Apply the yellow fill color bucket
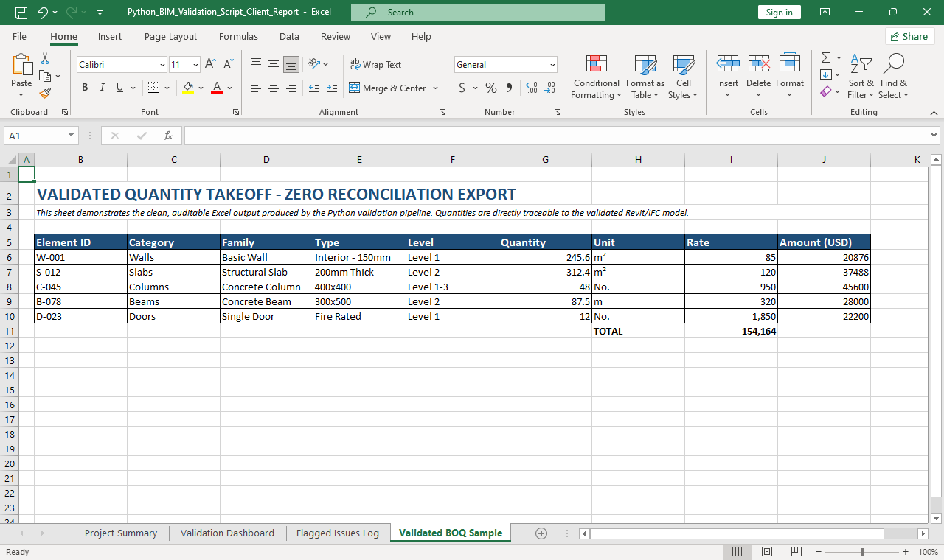Screen dimensions: 944x560 coord(188,88)
